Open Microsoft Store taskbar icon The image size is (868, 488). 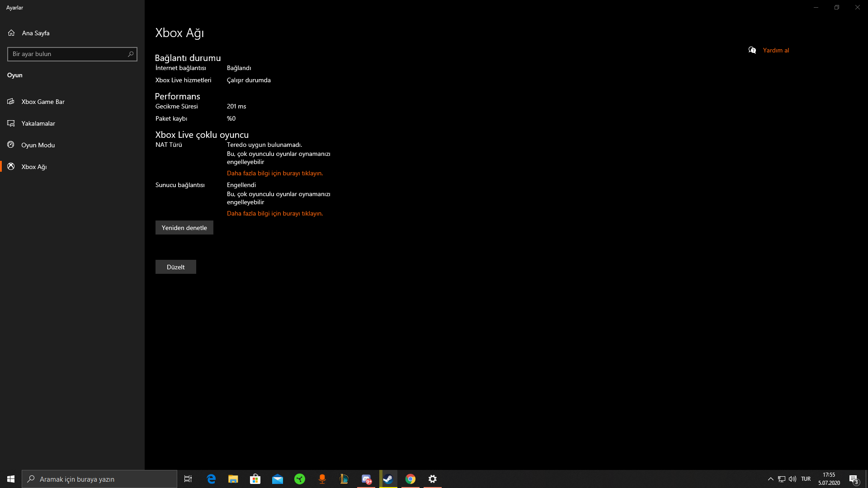[255, 479]
